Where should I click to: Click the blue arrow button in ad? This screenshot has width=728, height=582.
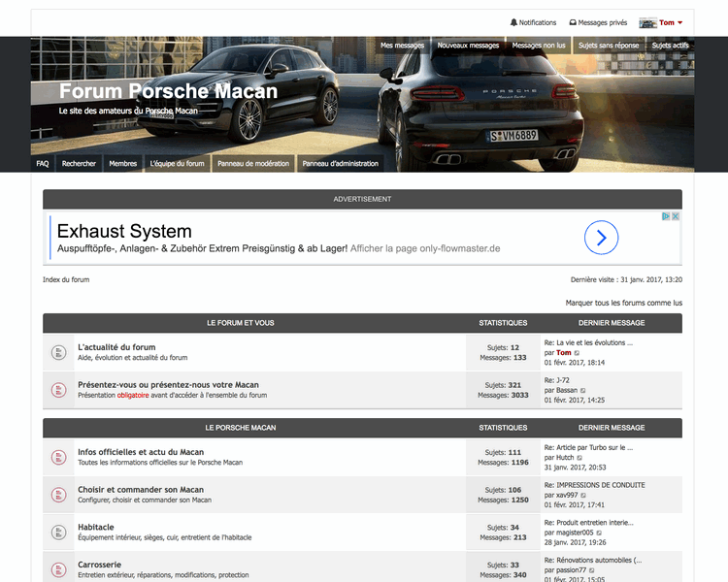pos(601,238)
